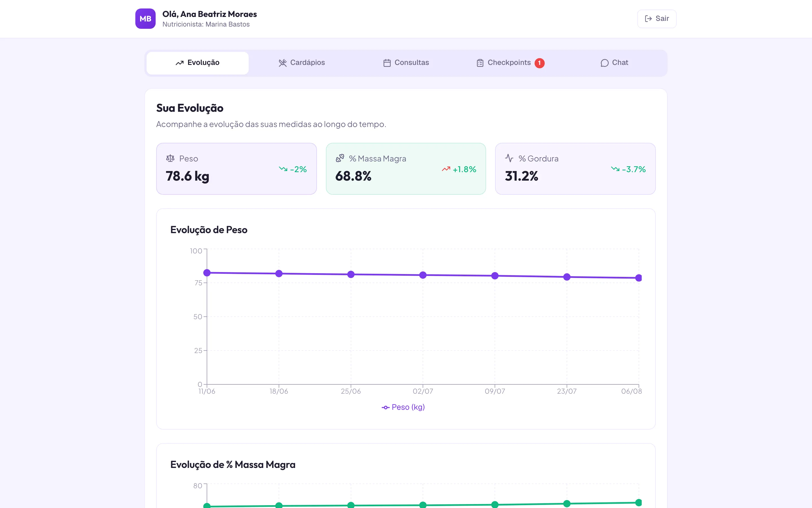Click the weight data point at 09/07
Viewport: 812px width, 508px height.
[x=495, y=276]
